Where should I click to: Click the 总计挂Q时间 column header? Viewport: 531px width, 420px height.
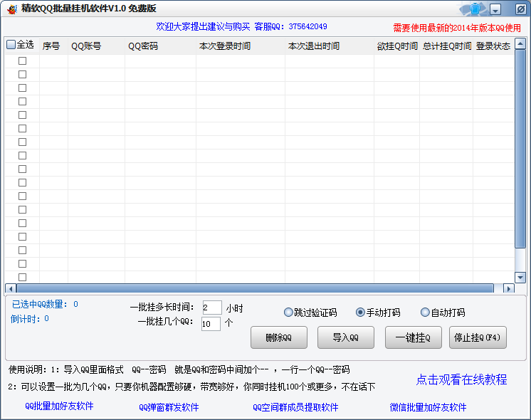[446, 46]
